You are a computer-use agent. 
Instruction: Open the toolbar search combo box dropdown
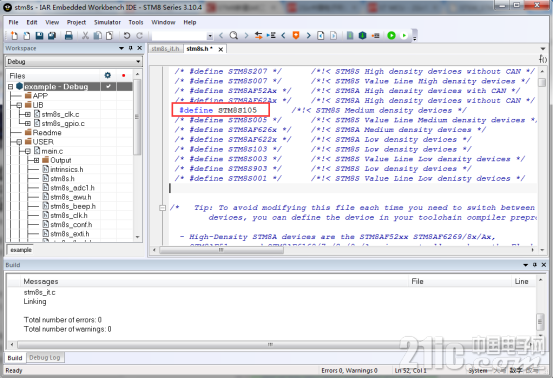pos(210,36)
